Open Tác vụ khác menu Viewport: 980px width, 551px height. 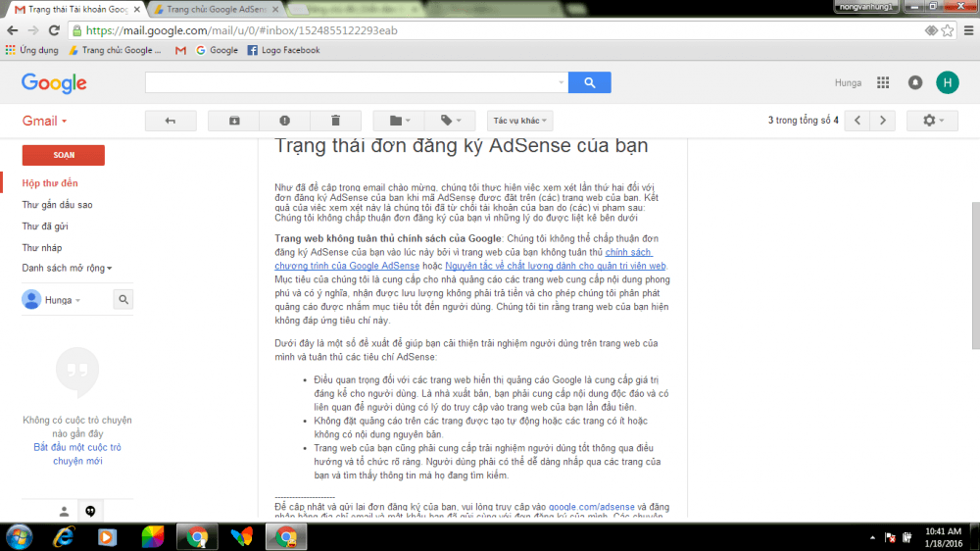pos(519,121)
